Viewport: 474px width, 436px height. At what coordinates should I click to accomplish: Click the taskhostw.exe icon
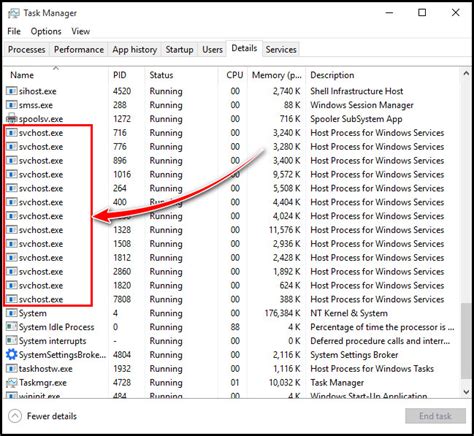click(12, 368)
